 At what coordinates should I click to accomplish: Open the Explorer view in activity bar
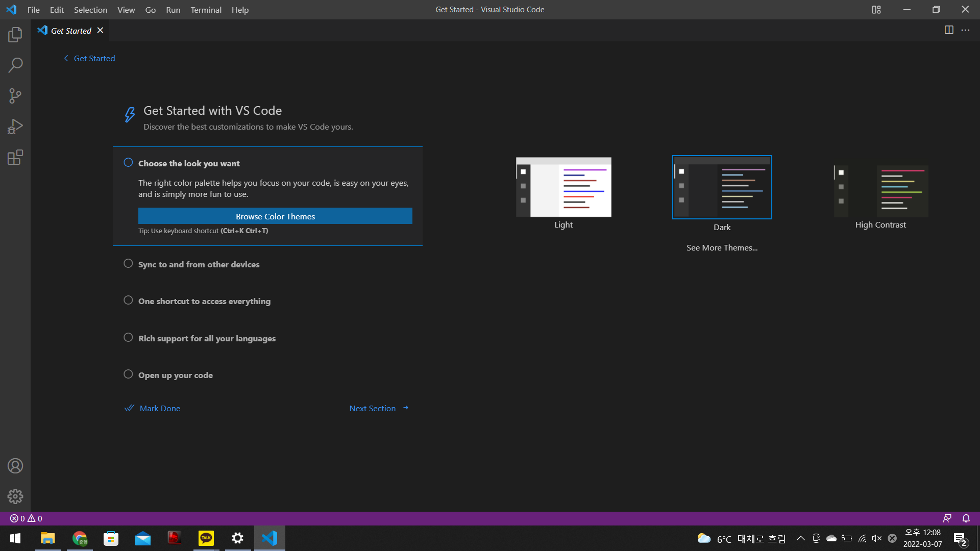coord(15,35)
